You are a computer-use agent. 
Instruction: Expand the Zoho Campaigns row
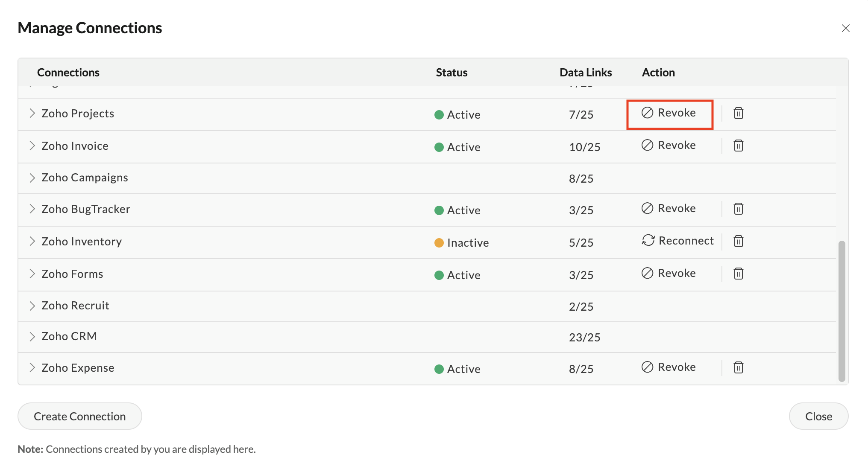pyautogui.click(x=32, y=178)
